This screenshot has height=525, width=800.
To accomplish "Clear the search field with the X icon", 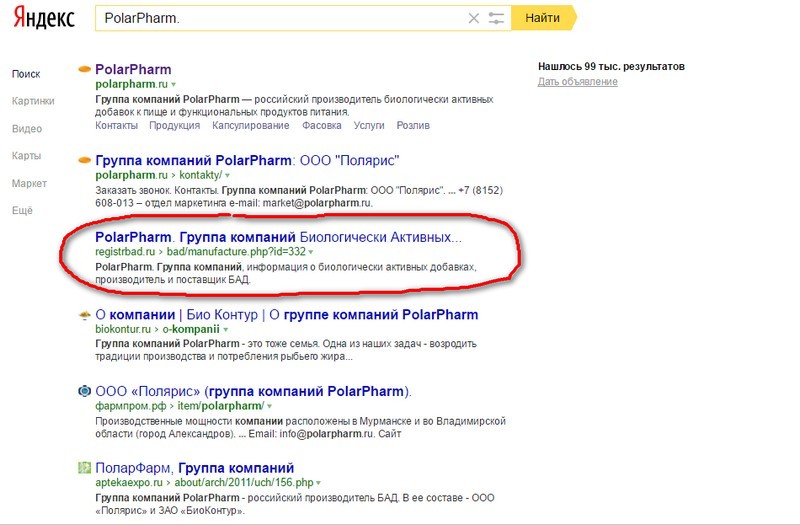I will [474, 18].
